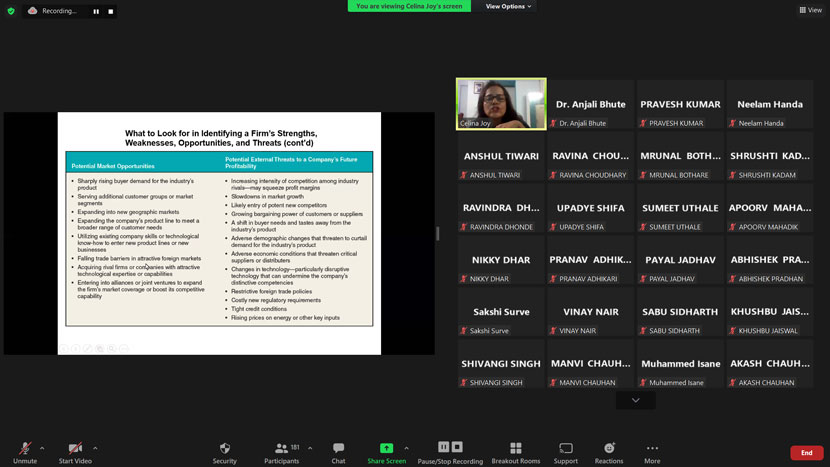Open the Participants panel
830x467 pixels.
pyautogui.click(x=281, y=449)
